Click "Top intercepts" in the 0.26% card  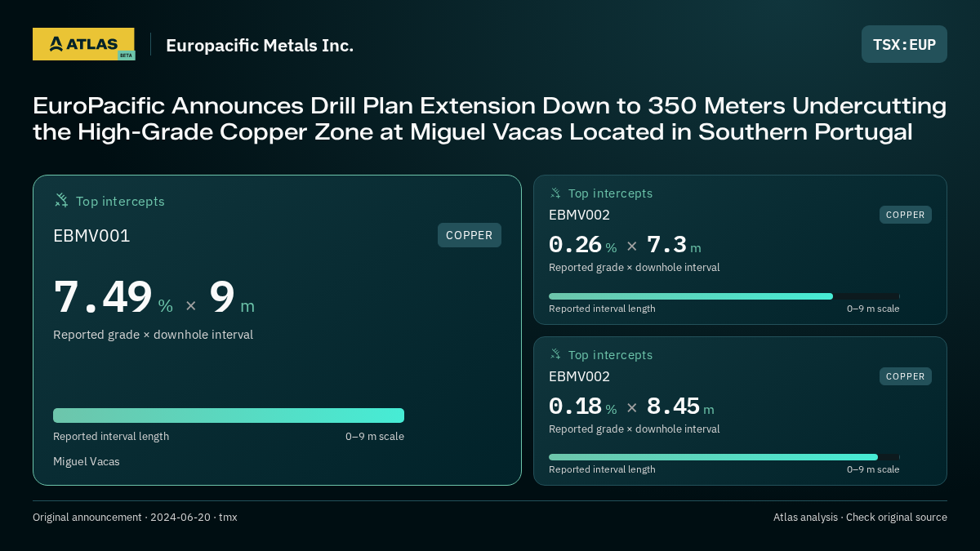[x=611, y=193]
